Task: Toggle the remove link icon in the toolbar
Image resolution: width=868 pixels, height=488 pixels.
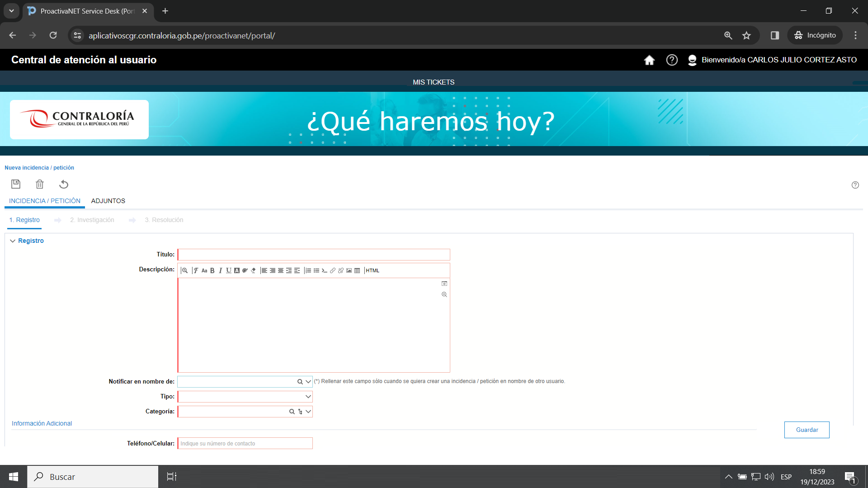Action: [340, 270]
